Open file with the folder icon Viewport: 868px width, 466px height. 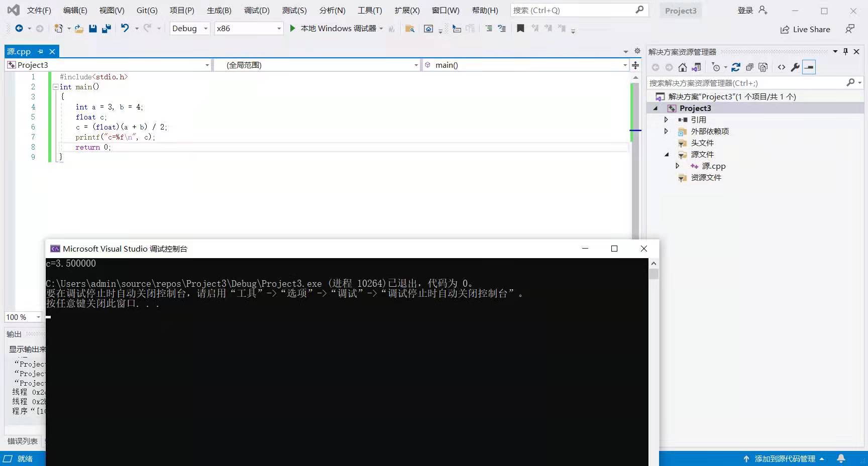[x=79, y=29]
